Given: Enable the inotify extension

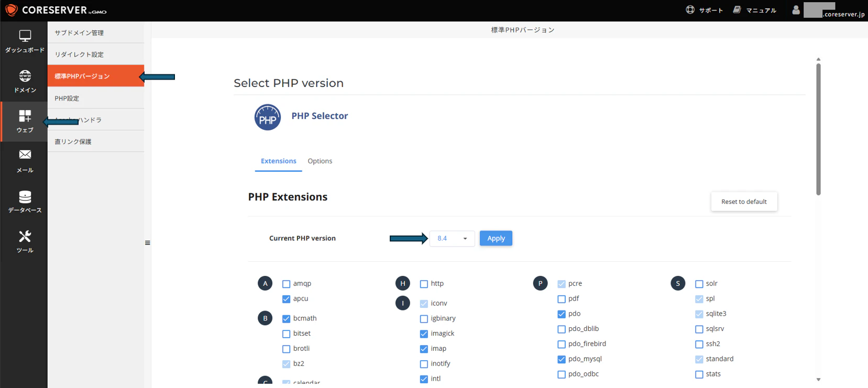Looking at the screenshot, I should pos(424,364).
